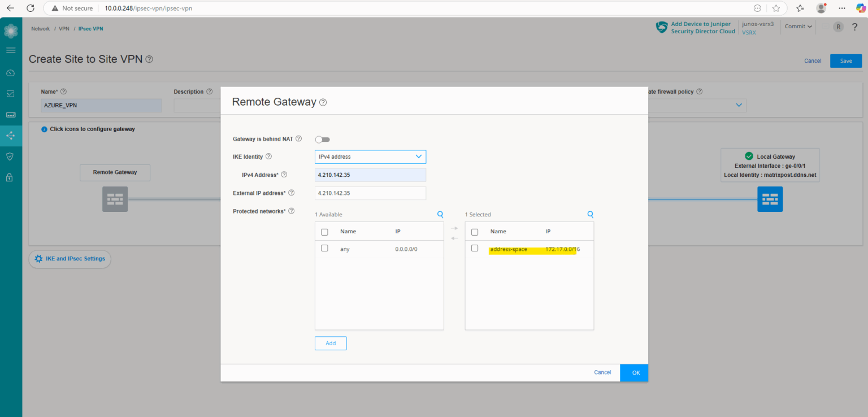868x417 pixels.
Task: Select the Monitor icon in the left sidebar
Action: click(11, 93)
